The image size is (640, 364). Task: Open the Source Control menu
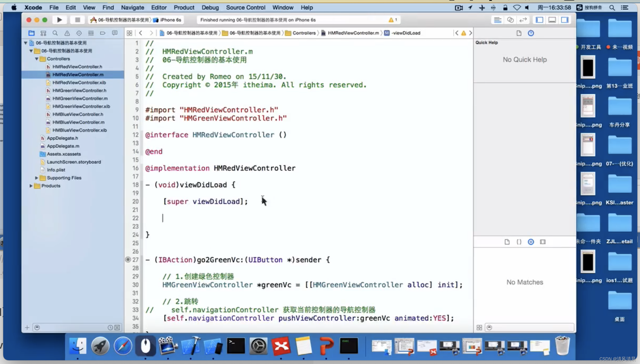(x=245, y=7)
